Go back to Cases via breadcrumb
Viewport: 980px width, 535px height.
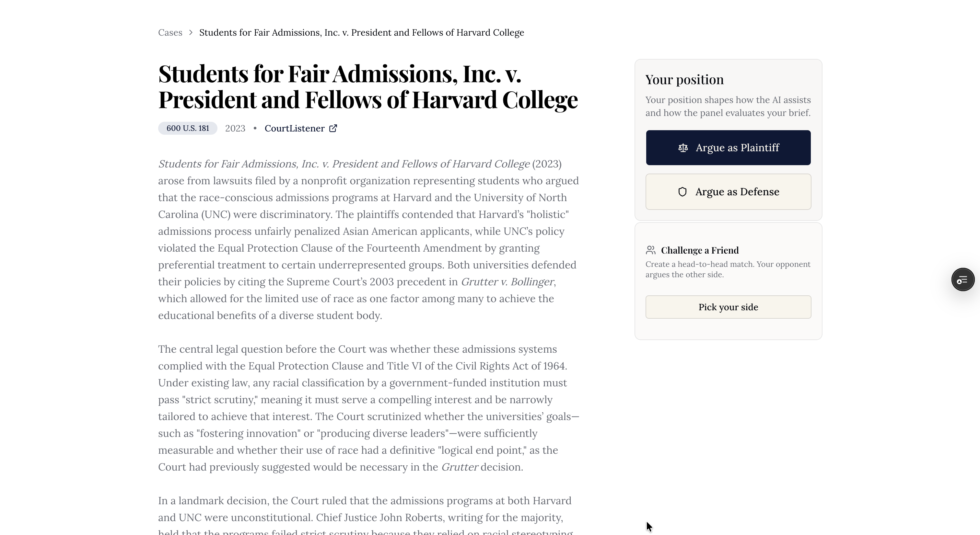(x=170, y=33)
